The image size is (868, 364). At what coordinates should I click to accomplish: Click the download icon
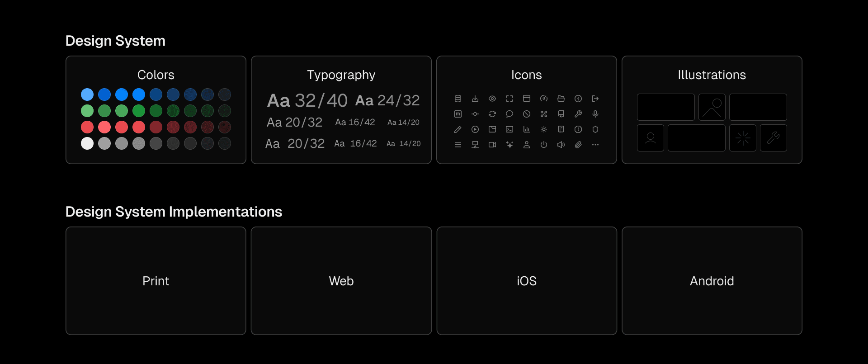click(x=475, y=99)
